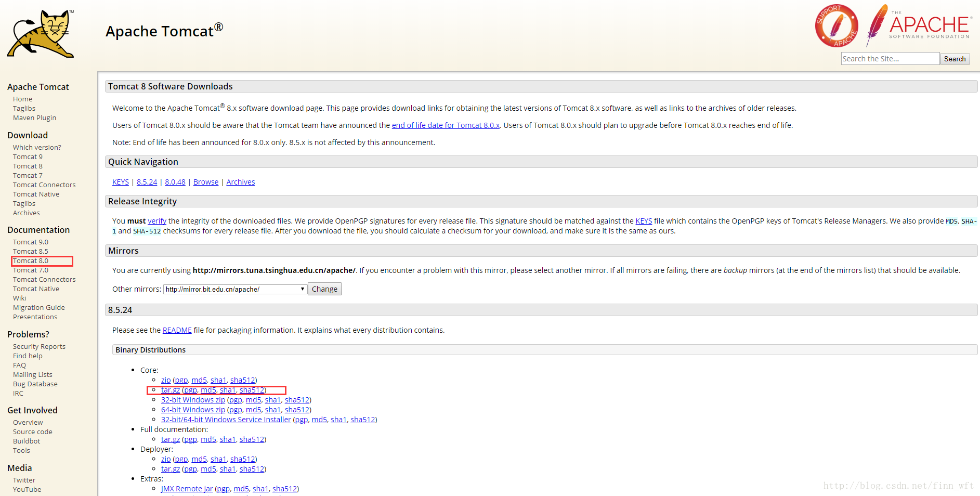Download the 32-bit Windows zip
980x496 pixels.
click(x=193, y=400)
